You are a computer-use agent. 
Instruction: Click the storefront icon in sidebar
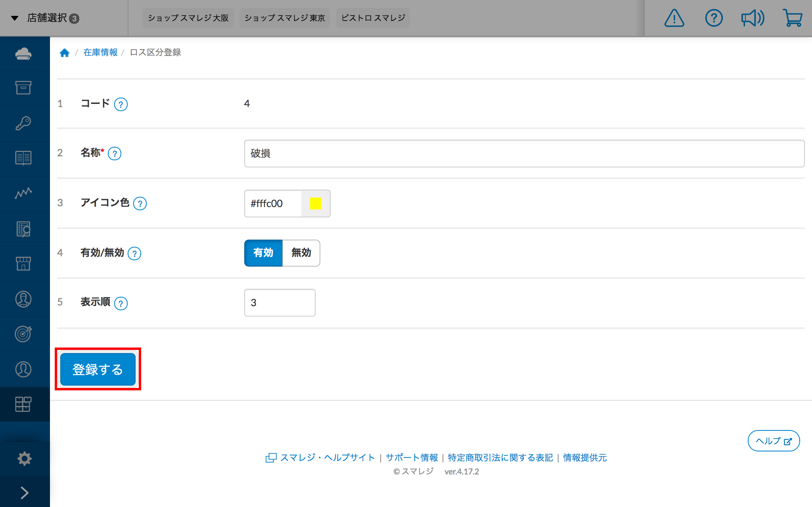(23, 263)
